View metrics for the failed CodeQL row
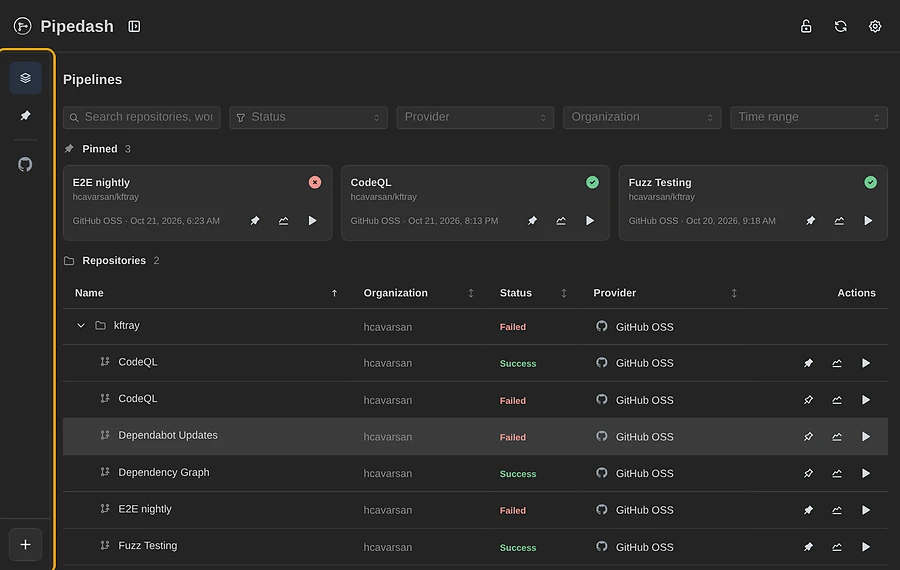 click(837, 400)
